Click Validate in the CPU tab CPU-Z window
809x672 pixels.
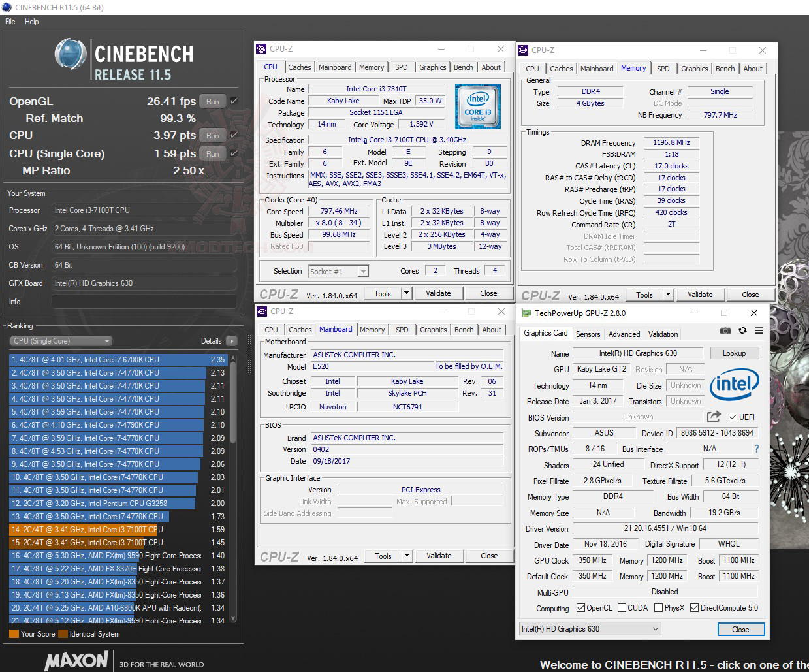click(x=438, y=293)
